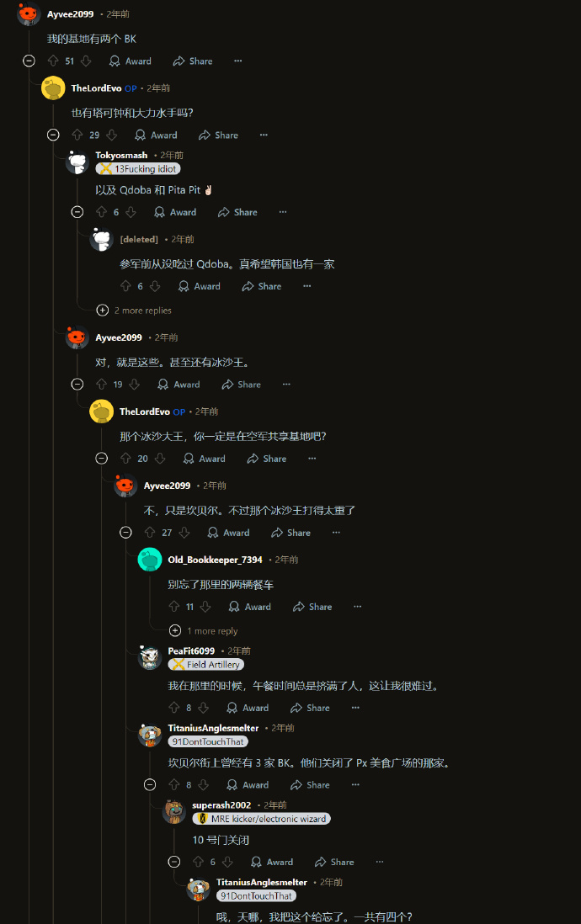
Task: Award the deleted user's Qdoba comment
Action: point(200,286)
